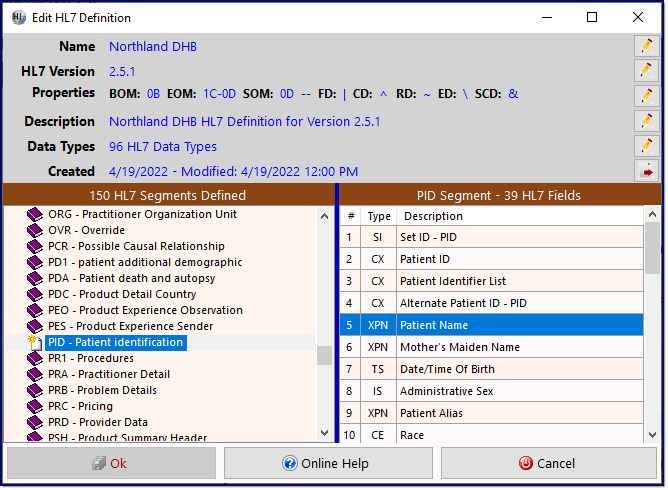Select PES - Product Experience Sender segment
Screen dimensions: 668x490
click(130, 326)
